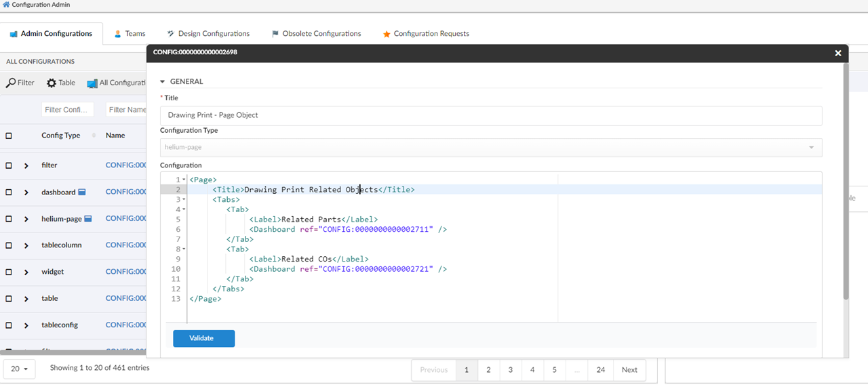Image resolution: width=868 pixels, height=389 pixels.
Task: Switch to the Teams tab
Action: pyautogui.click(x=129, y=33)
